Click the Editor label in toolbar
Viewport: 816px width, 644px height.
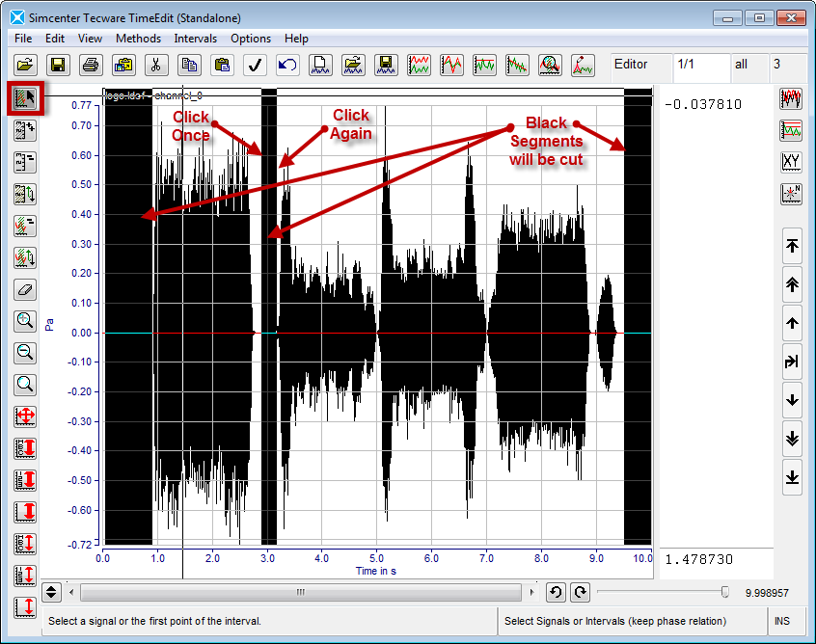(x=631, y=64)
